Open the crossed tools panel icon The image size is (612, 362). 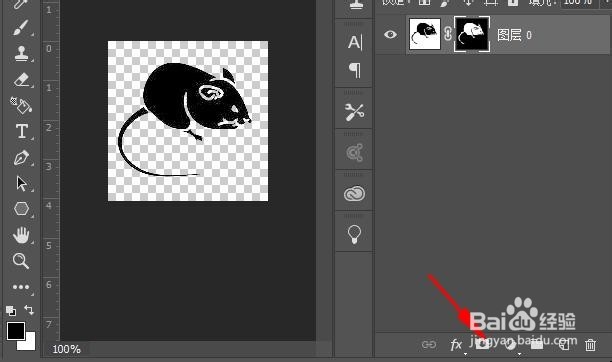[354, 112]
